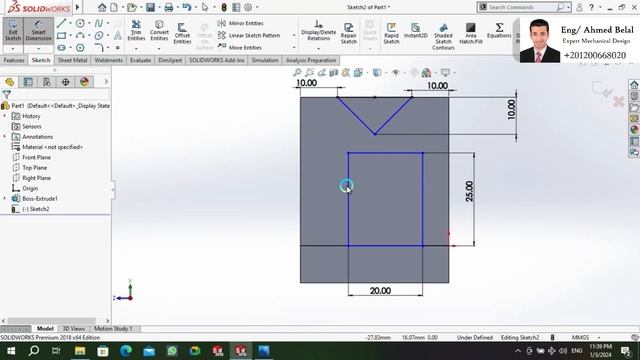Open the SOLIDWORKS Add-Ins tab
640x360 pixels.
click(x=217, y=60)
